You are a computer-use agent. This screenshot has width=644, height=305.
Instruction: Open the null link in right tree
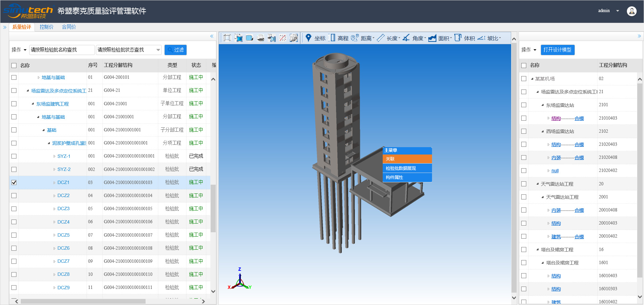click(555, 171)
